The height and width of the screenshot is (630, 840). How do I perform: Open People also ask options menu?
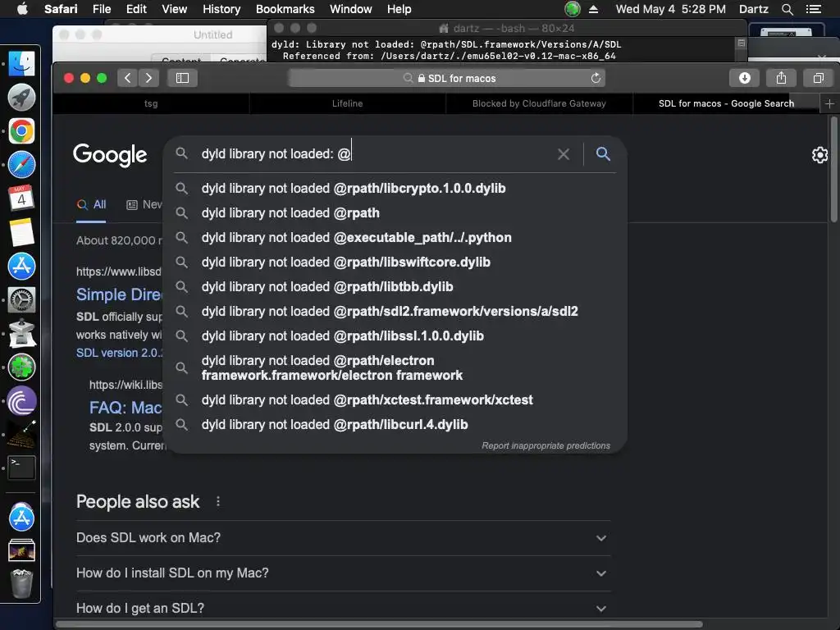pyautogui.click(x=217, y=501)
